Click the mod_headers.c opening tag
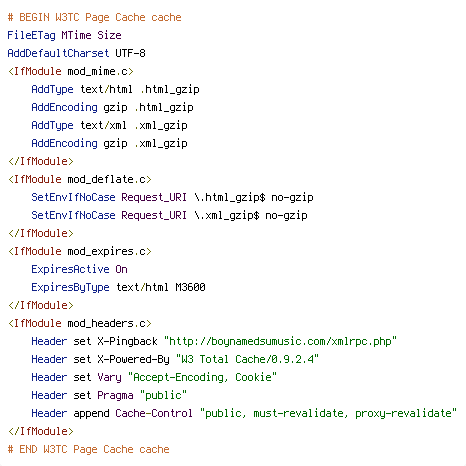Screen dimensions: 466x466 tap(80, 323)
